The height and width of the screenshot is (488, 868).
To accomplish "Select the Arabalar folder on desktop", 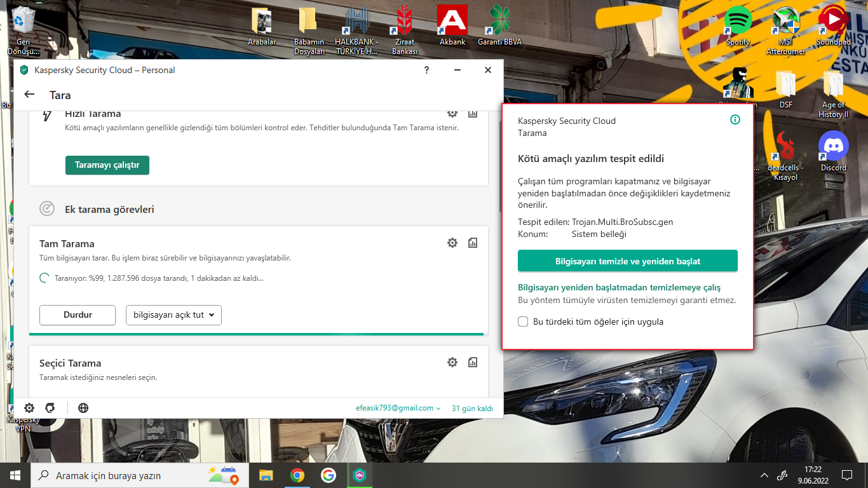I will [262, 26].
